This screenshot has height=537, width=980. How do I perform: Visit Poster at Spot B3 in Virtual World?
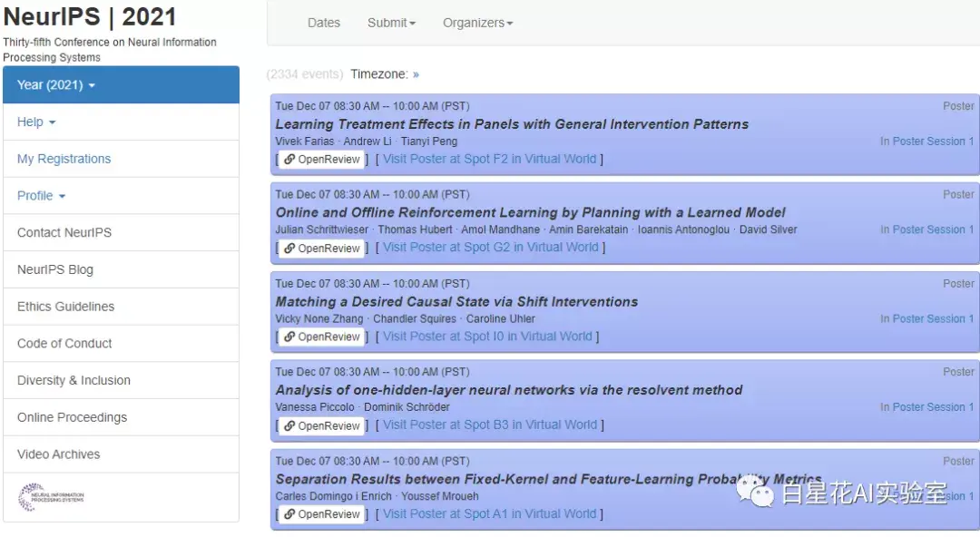click(x=490, y=425)
